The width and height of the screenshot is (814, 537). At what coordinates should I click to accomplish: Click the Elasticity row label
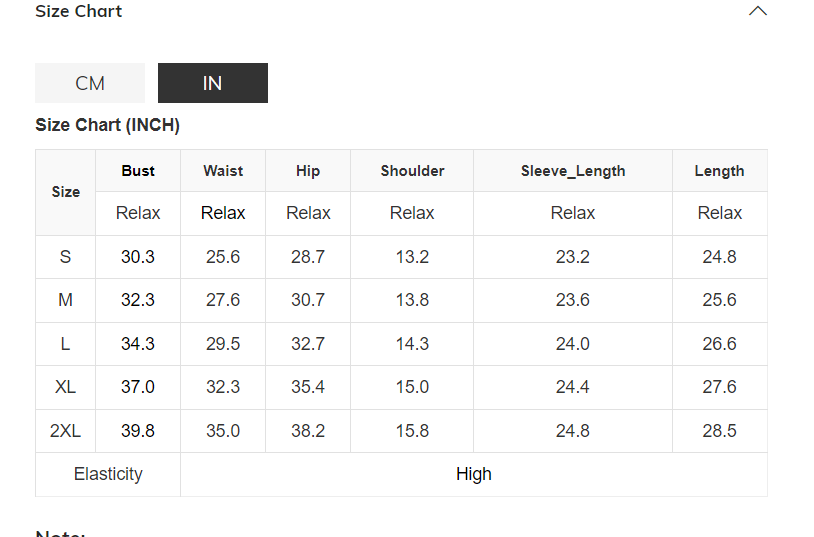[x=108, y=474]
